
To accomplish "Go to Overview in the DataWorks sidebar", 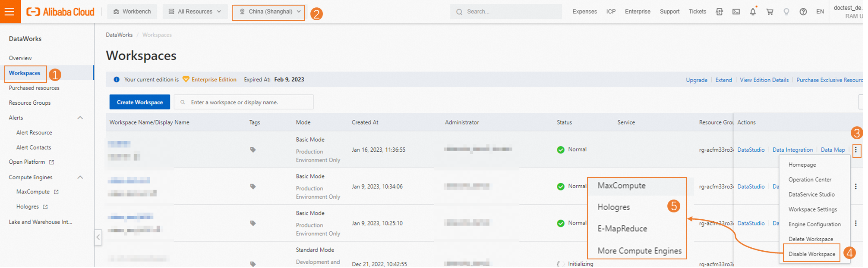I will 20,58.
